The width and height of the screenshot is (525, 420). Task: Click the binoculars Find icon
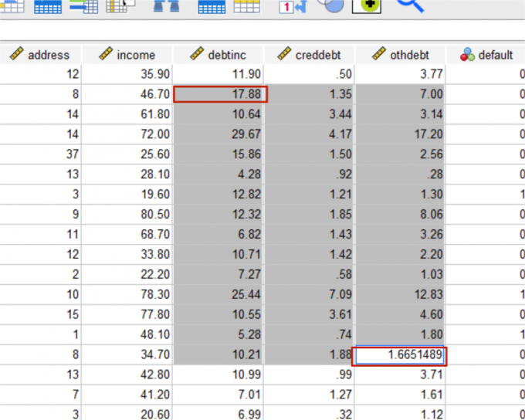[x=166, y=6]
